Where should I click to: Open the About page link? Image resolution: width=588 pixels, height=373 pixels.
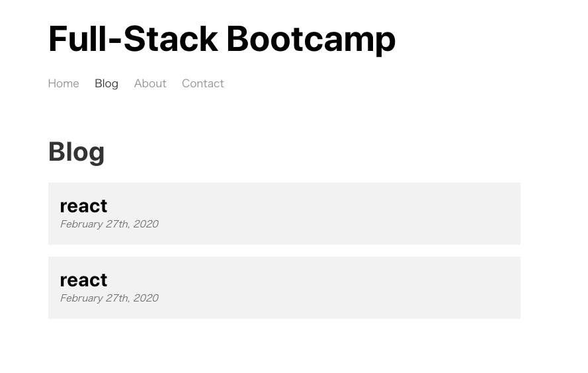point(150,83)
